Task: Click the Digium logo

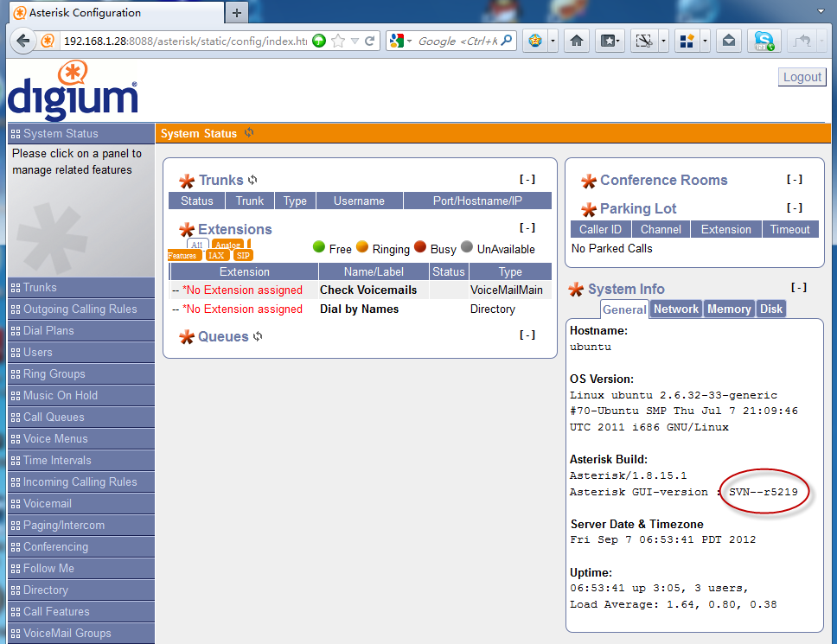Action: [x=73, y=90]
